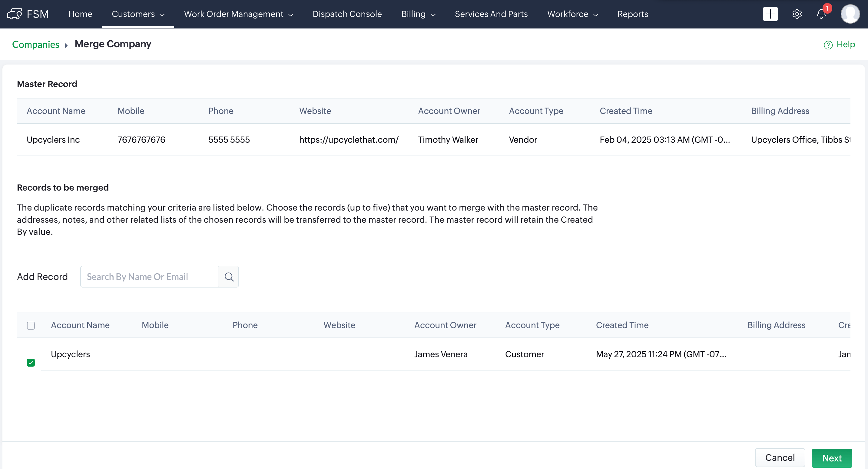Click the search magnifier icon
868x469 pixels.
229,277
